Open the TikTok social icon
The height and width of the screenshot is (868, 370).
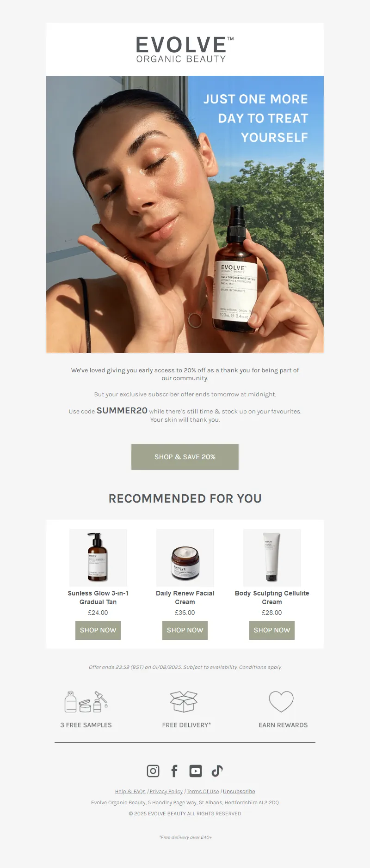(x=217, y=771)
